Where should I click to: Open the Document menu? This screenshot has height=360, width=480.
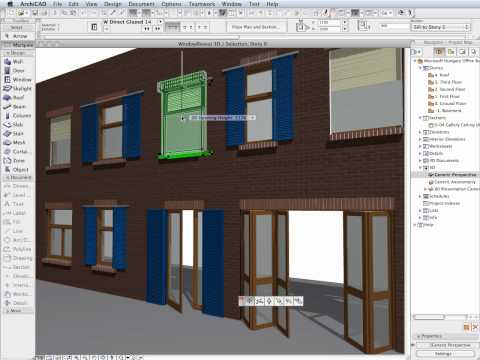tap(141, 4)
